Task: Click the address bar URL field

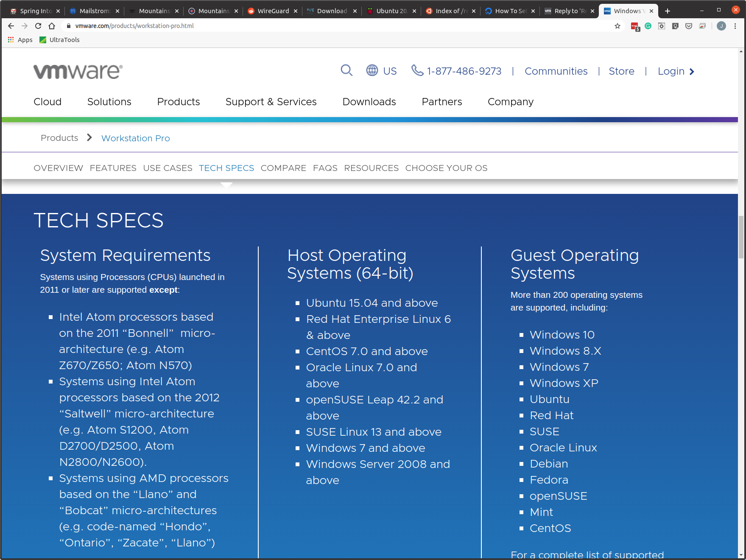Action: point(339,26)
